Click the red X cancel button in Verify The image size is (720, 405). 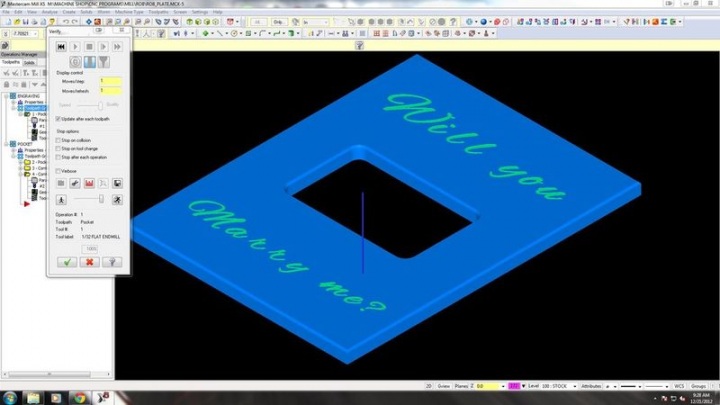click(x=91, y=261)
